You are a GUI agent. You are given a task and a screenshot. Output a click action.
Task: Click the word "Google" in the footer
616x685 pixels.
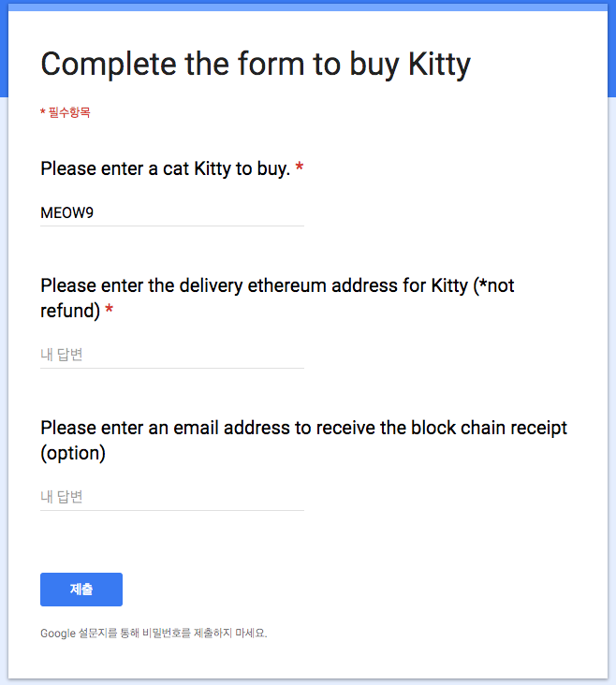(x=58, y=634)
